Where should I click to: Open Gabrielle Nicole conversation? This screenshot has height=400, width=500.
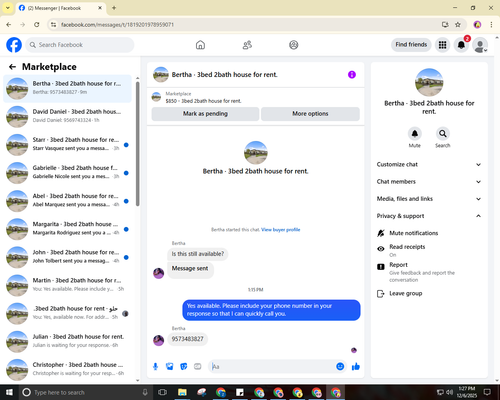pos(68,173)
